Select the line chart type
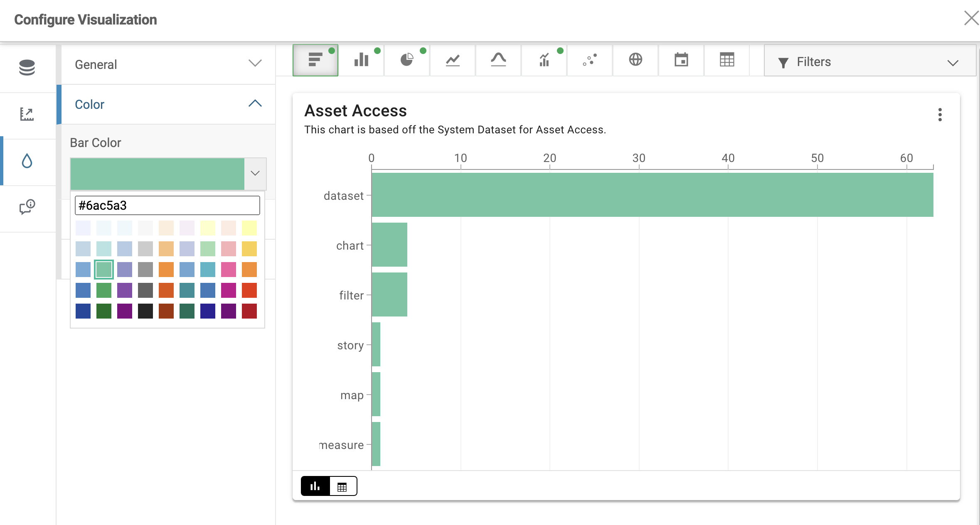This screenshot has width=980, height=525. (x=453, y=60)
